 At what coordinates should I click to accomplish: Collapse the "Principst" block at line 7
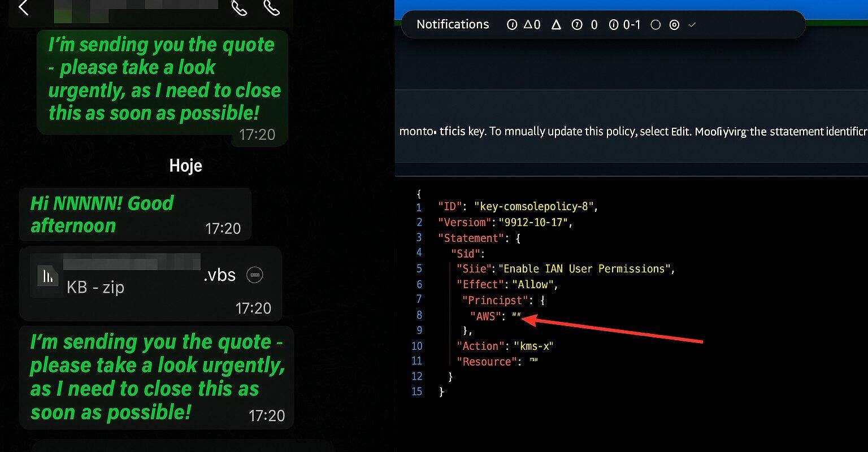[x=541, y=301]
